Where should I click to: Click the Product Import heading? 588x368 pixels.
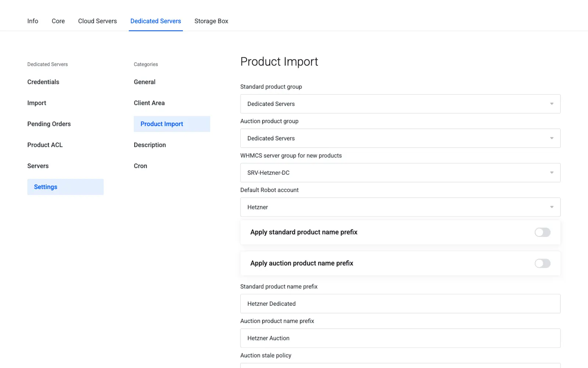pos(279,62)
